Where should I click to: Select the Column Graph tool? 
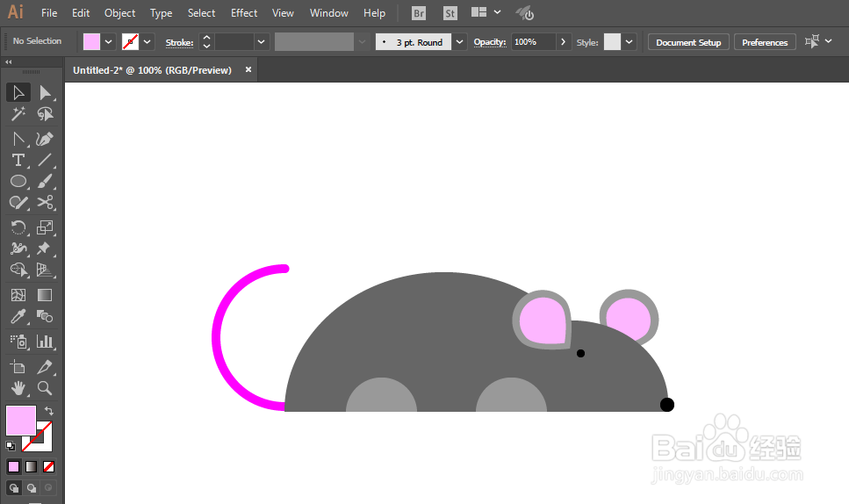45,342
